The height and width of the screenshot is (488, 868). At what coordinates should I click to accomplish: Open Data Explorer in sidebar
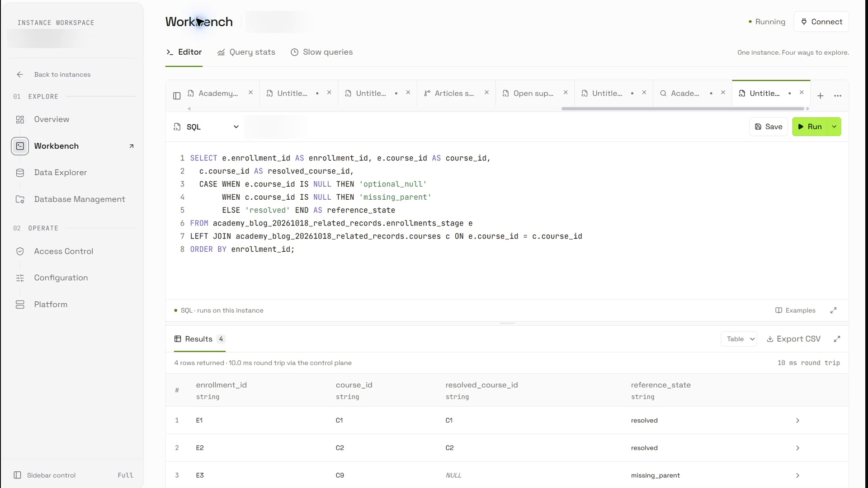60,173
